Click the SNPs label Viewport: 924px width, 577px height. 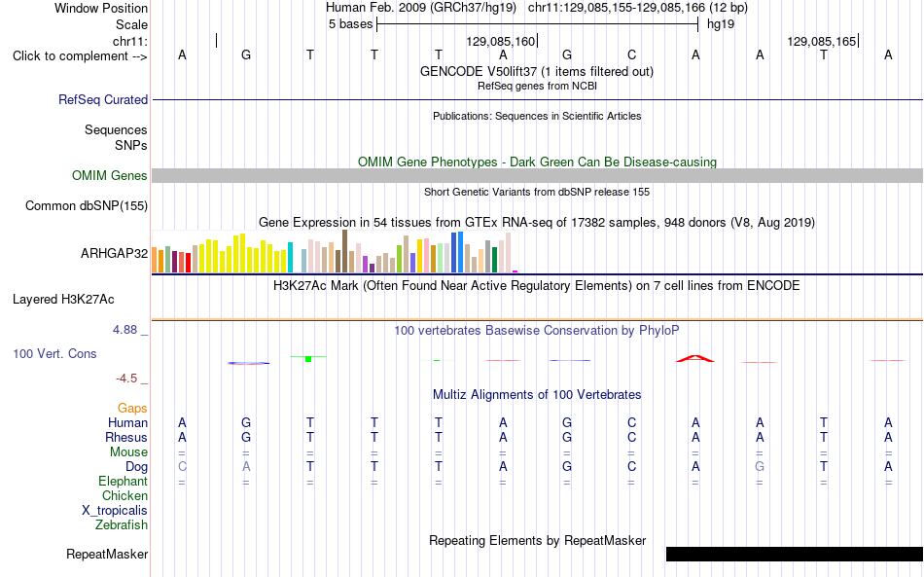click(131, 145)
